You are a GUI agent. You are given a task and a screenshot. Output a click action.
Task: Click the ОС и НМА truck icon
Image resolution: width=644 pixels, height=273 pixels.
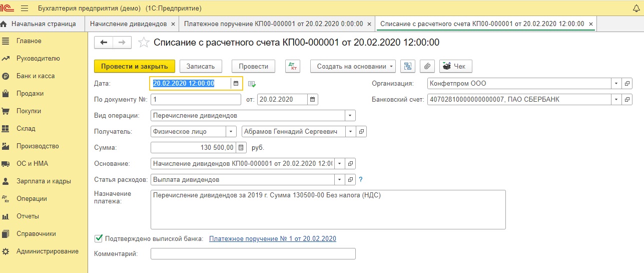click(x=6, y=164)
